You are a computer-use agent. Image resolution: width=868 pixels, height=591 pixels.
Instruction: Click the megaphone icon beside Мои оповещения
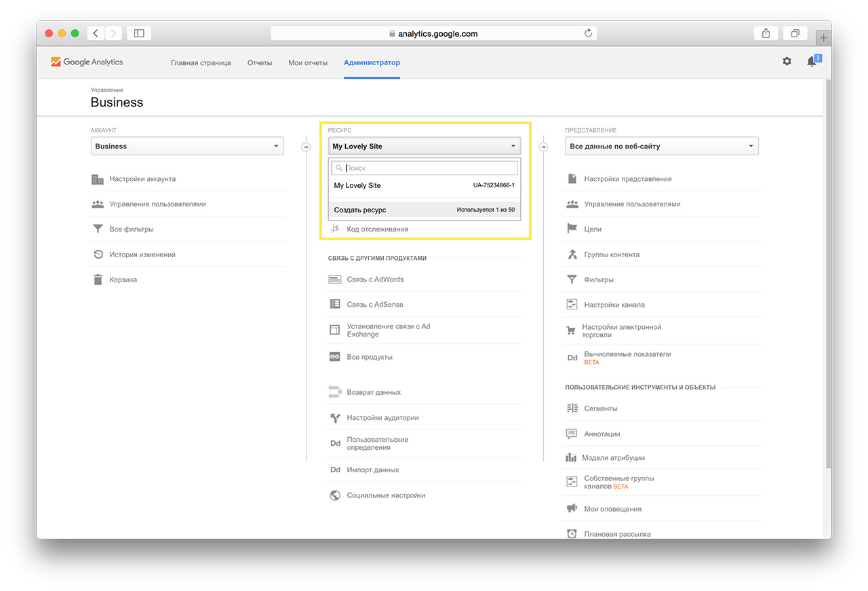point(572,509)
